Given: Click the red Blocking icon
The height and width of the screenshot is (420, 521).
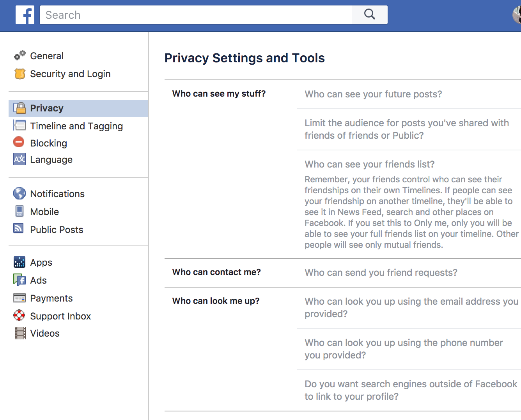Looking at the screenshot, I should [x=19, y=142].
